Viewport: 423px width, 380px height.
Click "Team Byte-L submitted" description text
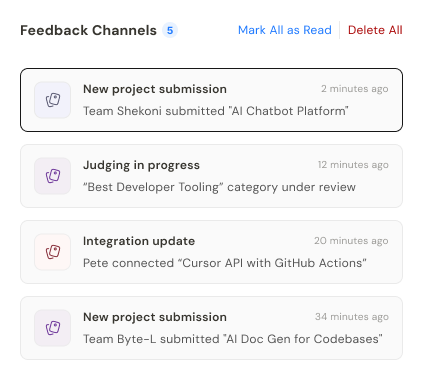[233, 339]
